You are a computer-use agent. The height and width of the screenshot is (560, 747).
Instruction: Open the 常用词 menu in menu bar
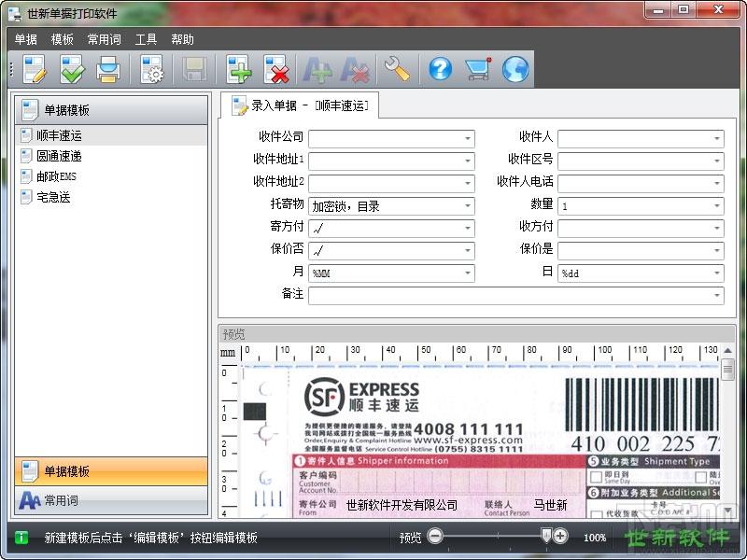coord(105,39)
